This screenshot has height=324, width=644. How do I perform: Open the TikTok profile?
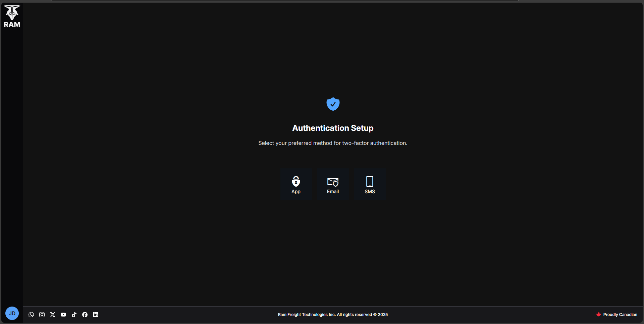pyautogui.click(x=74, y=315)
